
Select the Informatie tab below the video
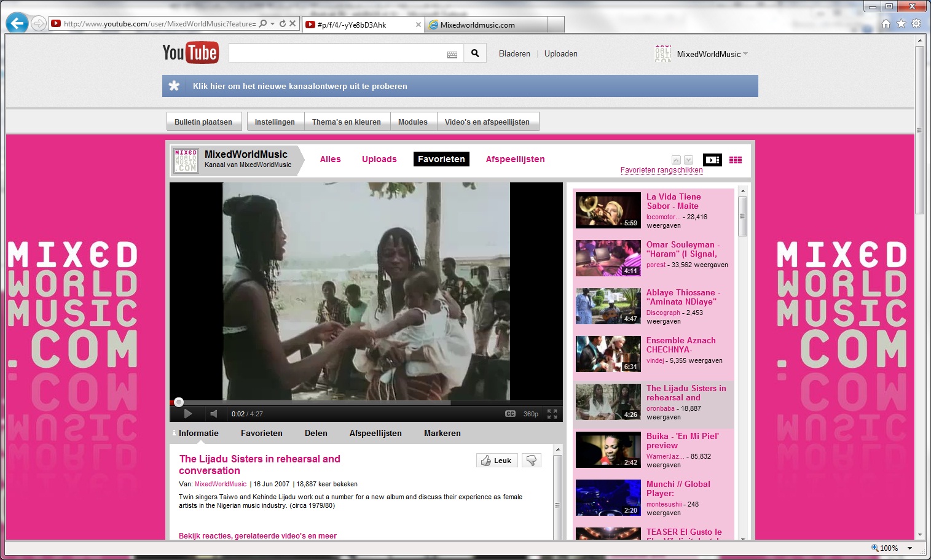(198, 433)
